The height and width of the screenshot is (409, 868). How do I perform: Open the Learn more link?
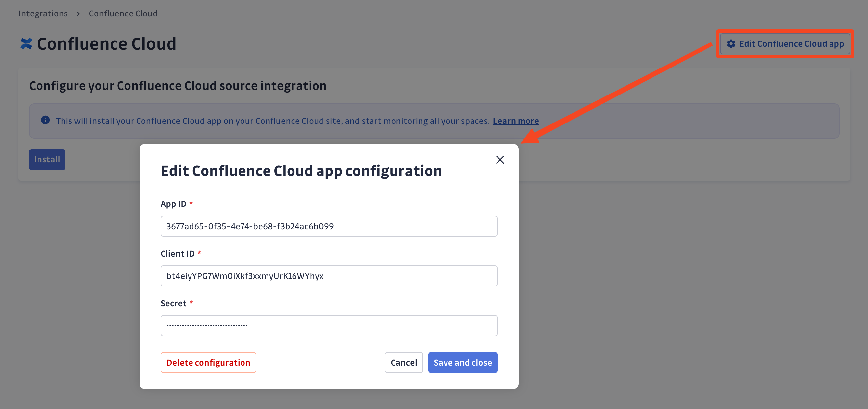click(515, 121)
